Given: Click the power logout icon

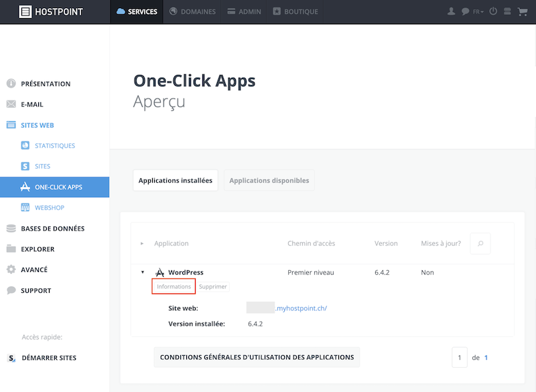Looking at the screenshot, I should tap(493, 11).
